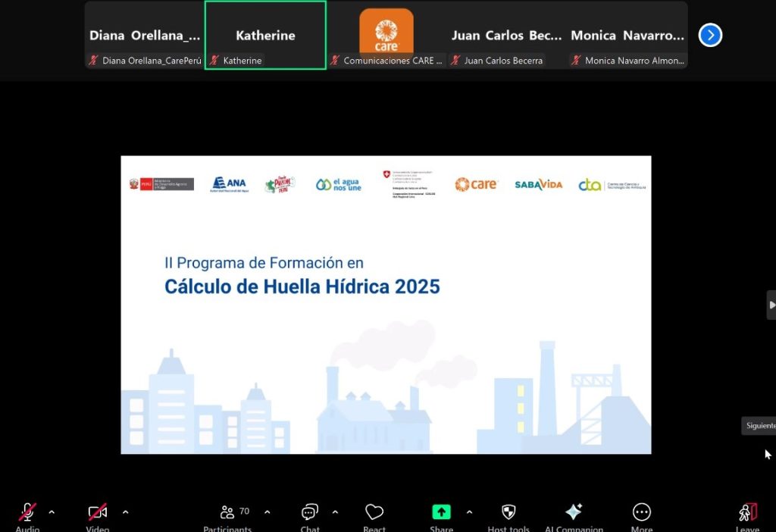Click the Swiss cooperation logo on slide
This screenshot has height=532, width=776.
tap(408, 184)
